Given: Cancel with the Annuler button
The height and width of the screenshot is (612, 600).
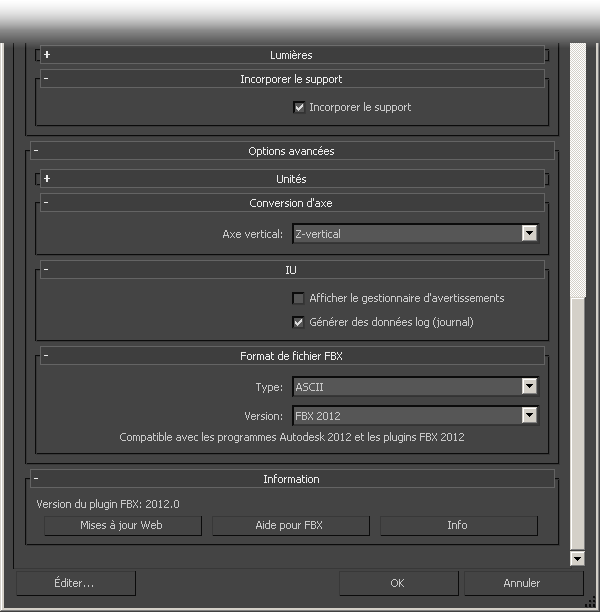Looking at the screenshot, I should coord(524,584).
